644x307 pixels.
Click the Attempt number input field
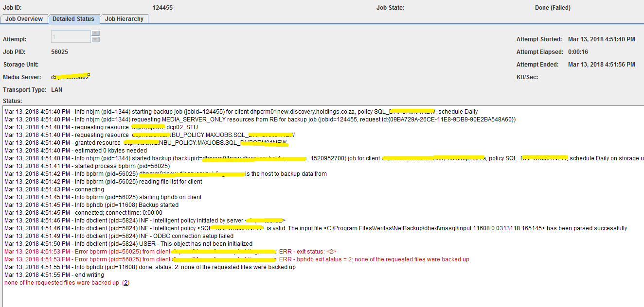pyautogui.click(x=71, y=37)
